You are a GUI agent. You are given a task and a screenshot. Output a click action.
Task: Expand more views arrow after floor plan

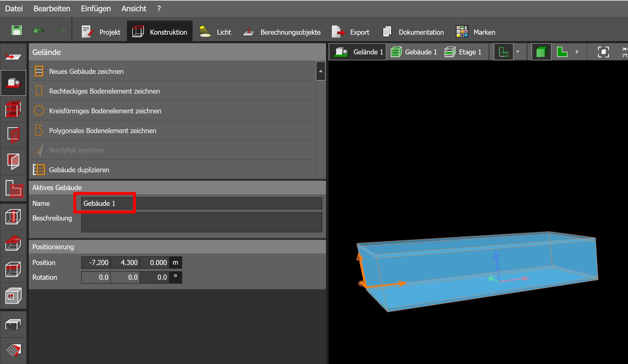pos(577,52)
